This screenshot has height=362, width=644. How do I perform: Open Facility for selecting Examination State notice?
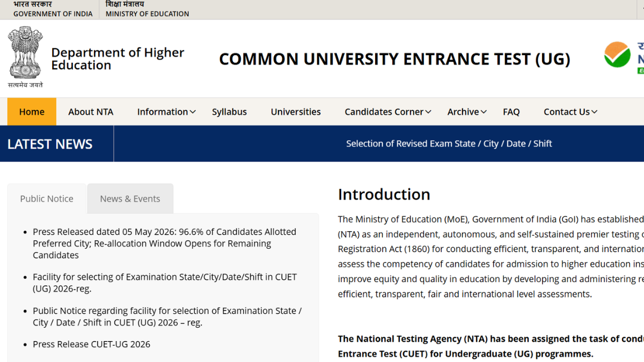[165, 283]
